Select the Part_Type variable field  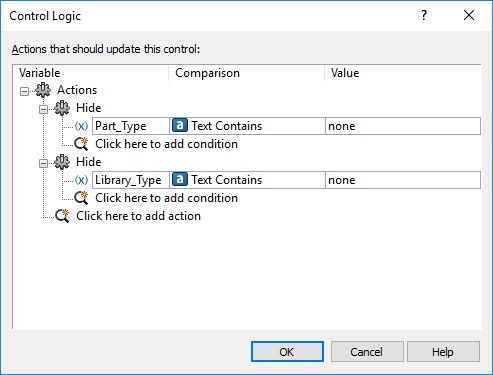click(131, 126)
